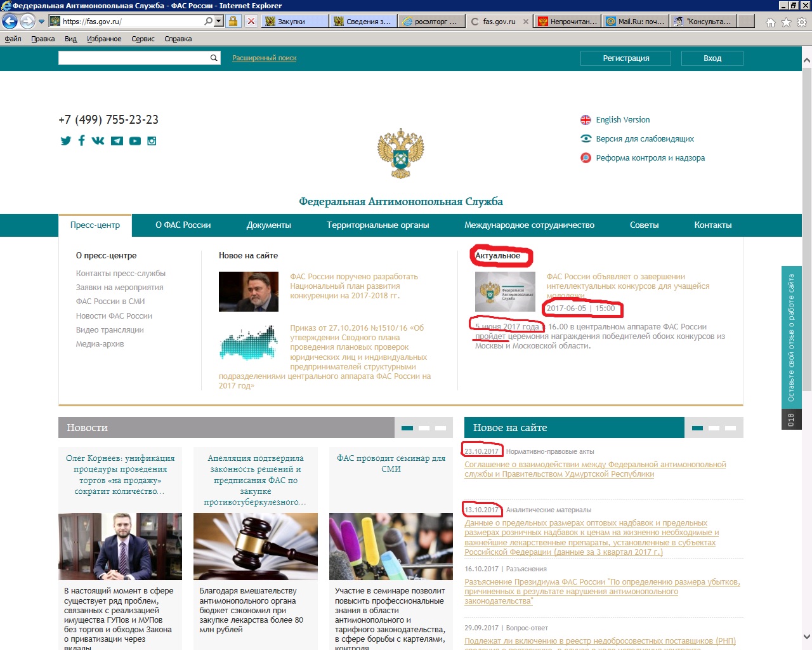Screen dimensions: 812x650
Task: Click the VK social network icon
Action: [x=98, y=141]
